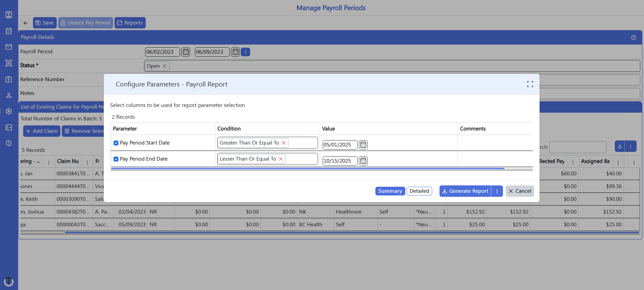
Task: Select the Detailed report type
Action: click(x=419, y=191)
